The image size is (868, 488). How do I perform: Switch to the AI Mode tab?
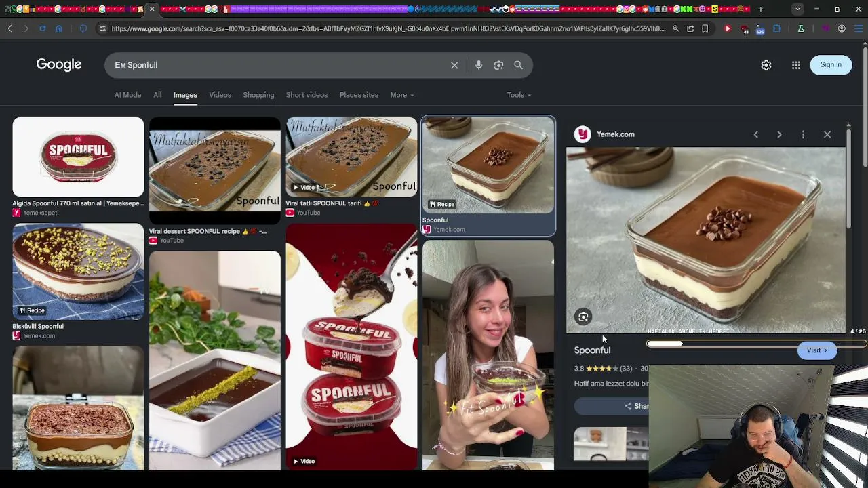[127, 95]
